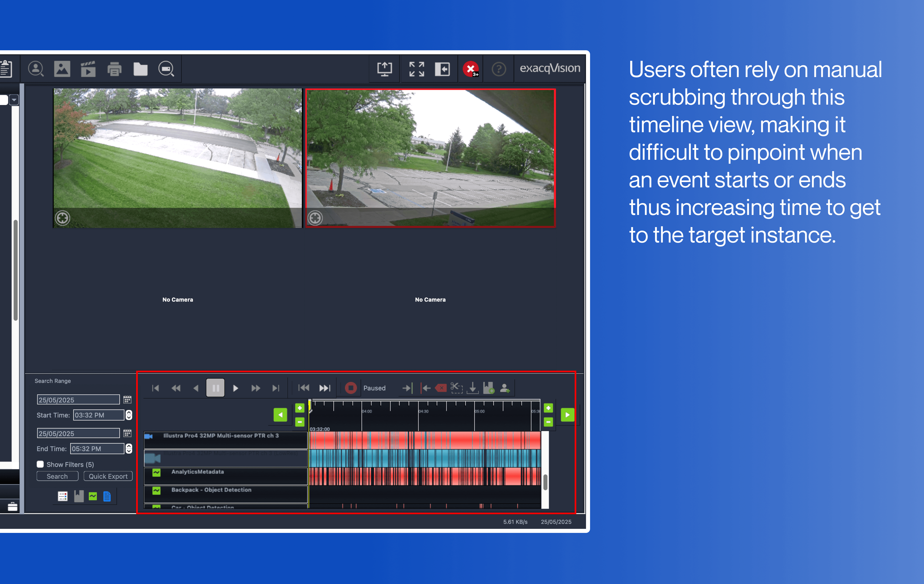Click the Start Time stepper arrows
924x584 pixels.
(129, 415)
